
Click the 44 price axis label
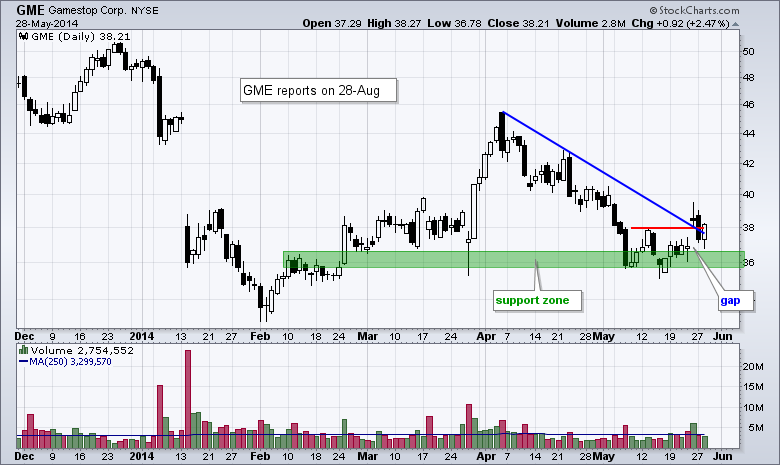pos(748,133)
